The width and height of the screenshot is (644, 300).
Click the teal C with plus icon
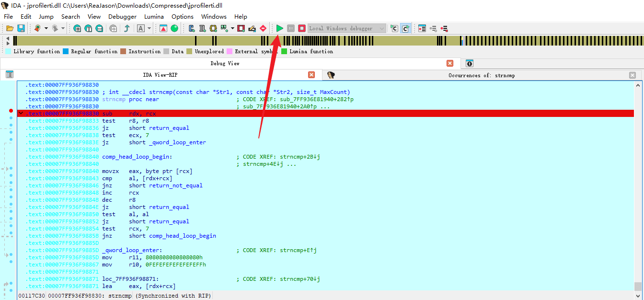click(192, 28)
